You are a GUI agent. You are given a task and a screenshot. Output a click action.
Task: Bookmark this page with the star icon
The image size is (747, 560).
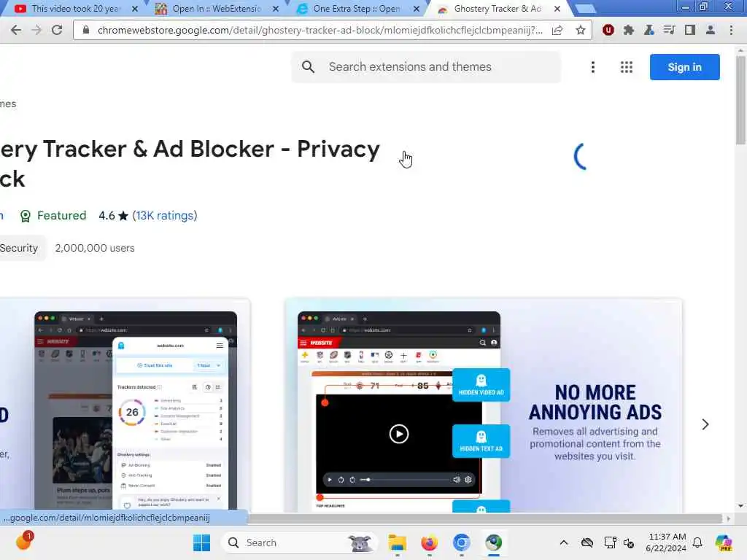[x=580, y=30]
